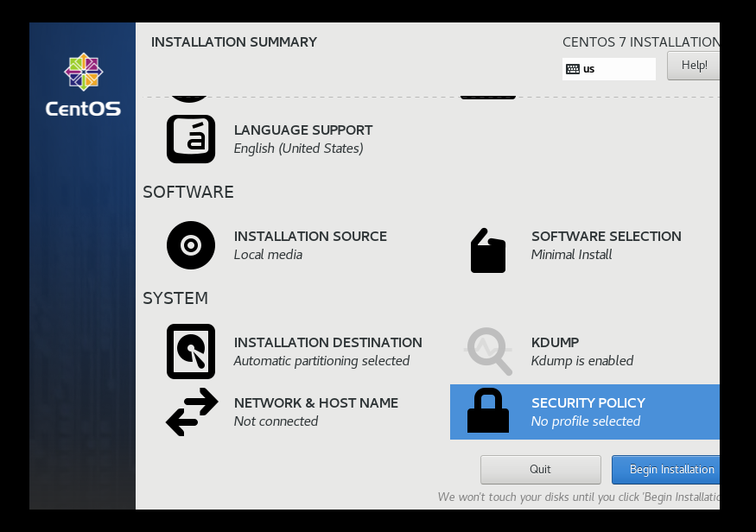Click the 'Local media' status text
Image resolution: width=756 pixels, height=532 pixels.
[x=268, y=255]
